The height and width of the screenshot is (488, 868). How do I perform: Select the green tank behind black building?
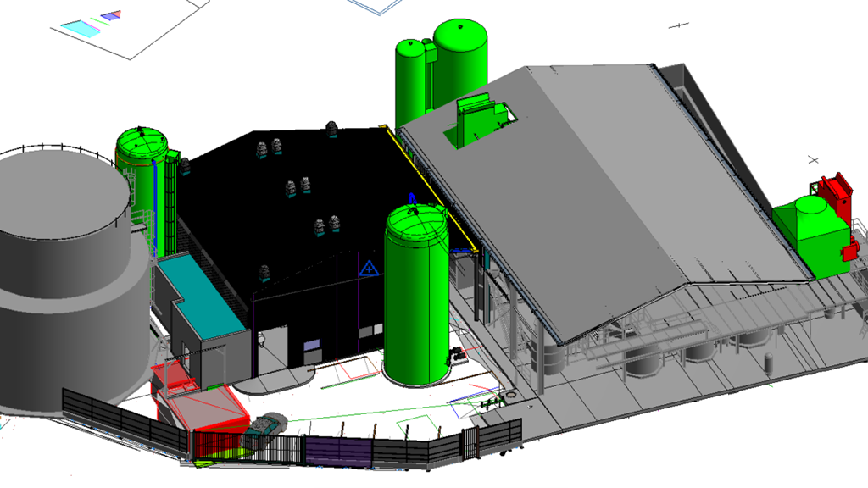pos(145,188)
